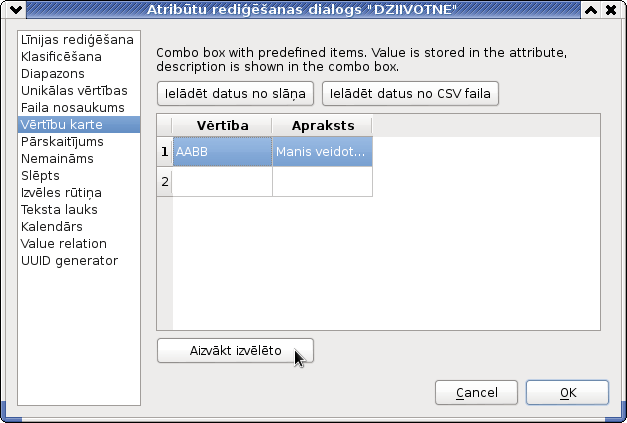Close the attribute edit dialog
The width and height of the screenshot is (627, 423).
611,10
